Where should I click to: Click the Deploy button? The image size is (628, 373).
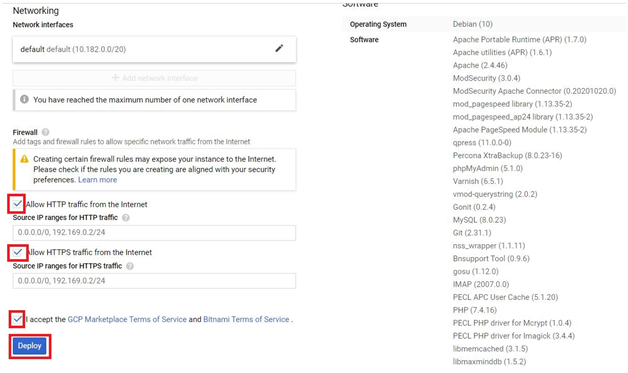pyautogui.click(x=30, y=346)
